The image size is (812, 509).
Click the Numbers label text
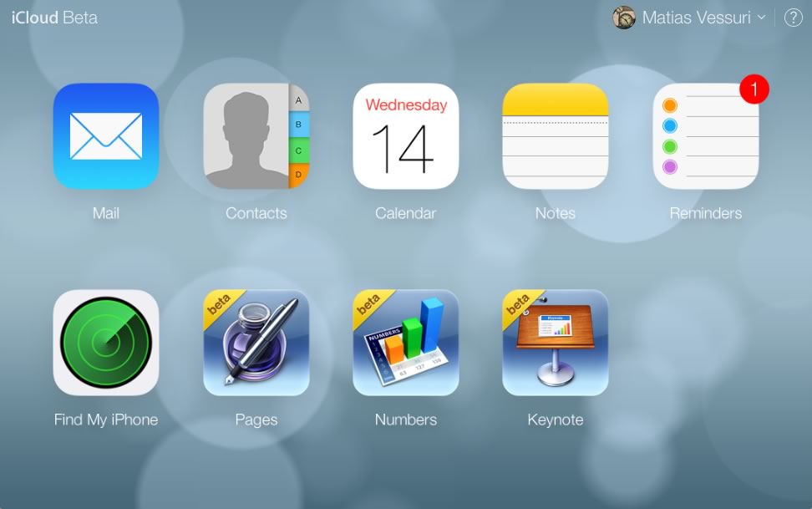click(405, 420)
